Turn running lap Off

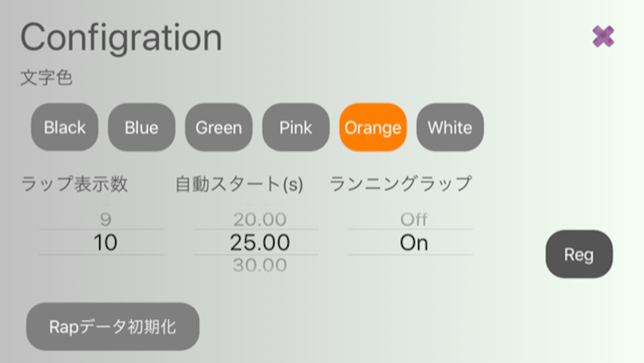coord(414,219)
